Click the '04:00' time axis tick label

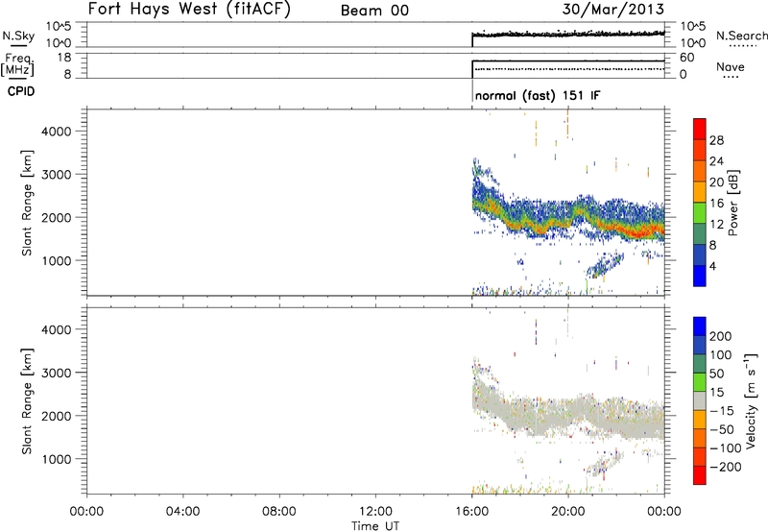click(x=182, y=512)
